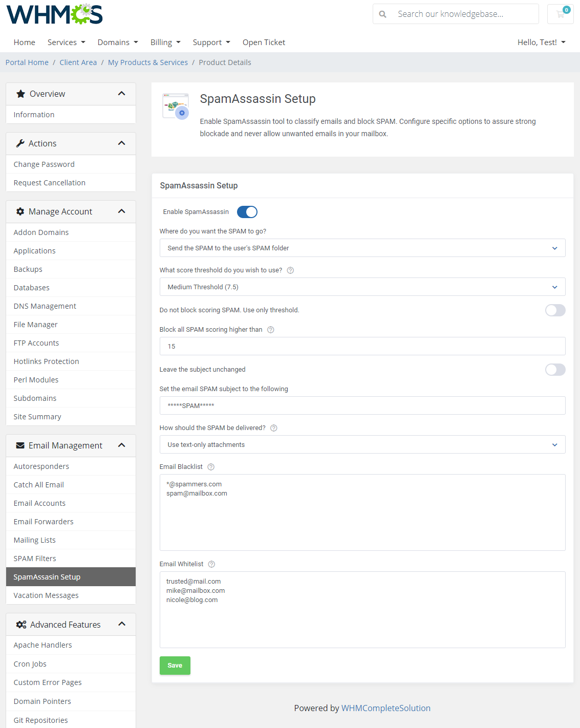Click help icon beside SPAM delivery question
580x728 pixels.
coord(274,428)
